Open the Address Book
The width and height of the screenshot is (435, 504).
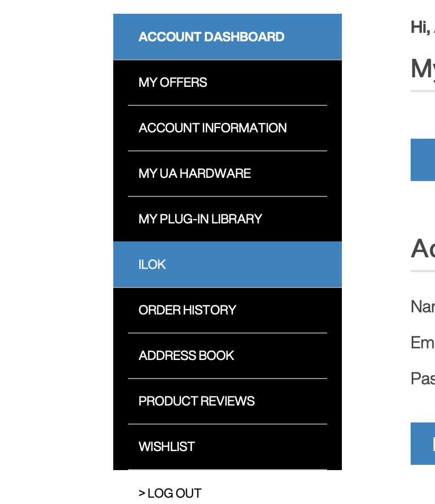[x=228, y=356]
